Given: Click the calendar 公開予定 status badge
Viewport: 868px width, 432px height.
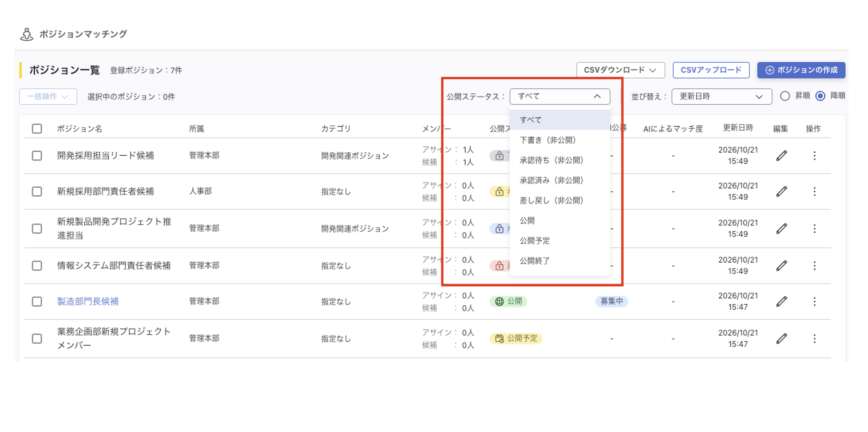Looking at the screenshot, I should 516,339.
